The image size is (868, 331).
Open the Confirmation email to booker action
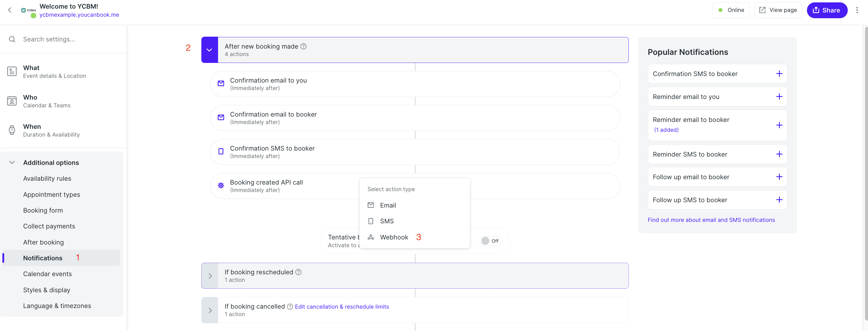(415, 118)
